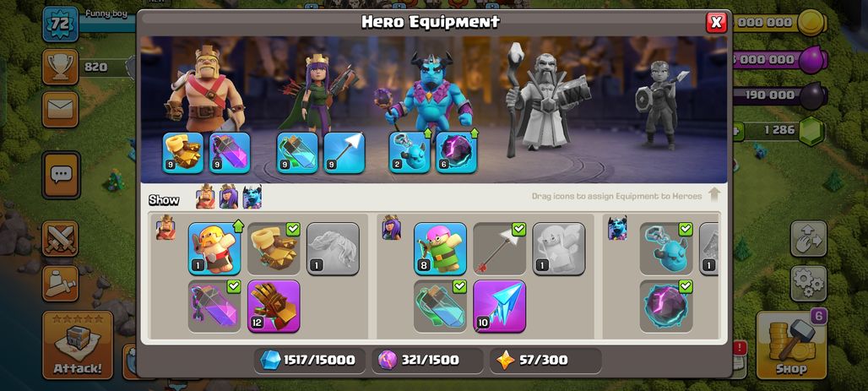Tap the Attack! button
Viewport: 868px width, 391px height.
point(78,345)
